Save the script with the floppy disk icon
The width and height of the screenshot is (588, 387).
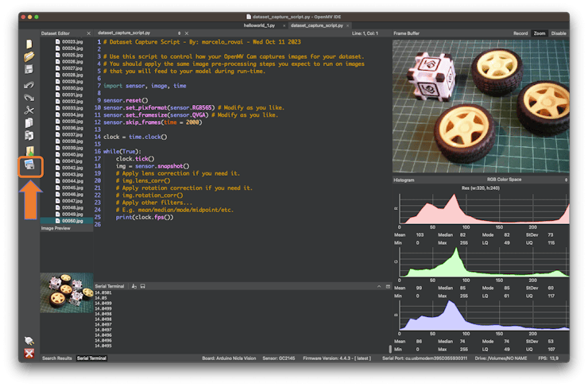29,70
